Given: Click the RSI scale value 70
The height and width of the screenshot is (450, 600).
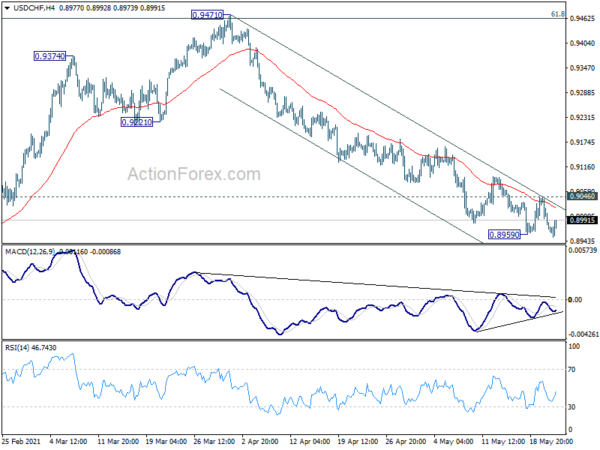Looking at the screenshot, I should (572, 370).
